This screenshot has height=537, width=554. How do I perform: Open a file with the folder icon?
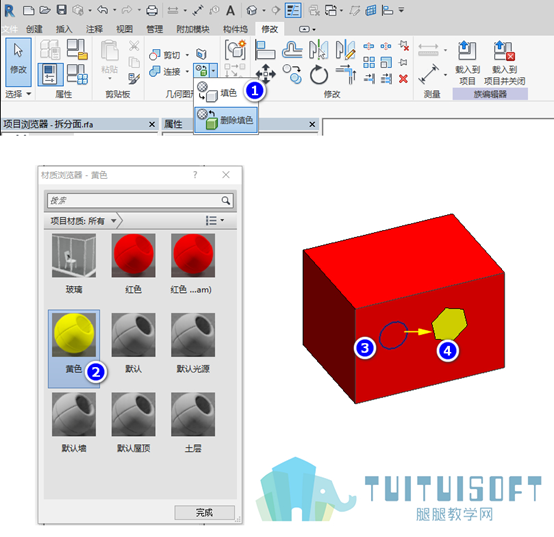(45, 10)
